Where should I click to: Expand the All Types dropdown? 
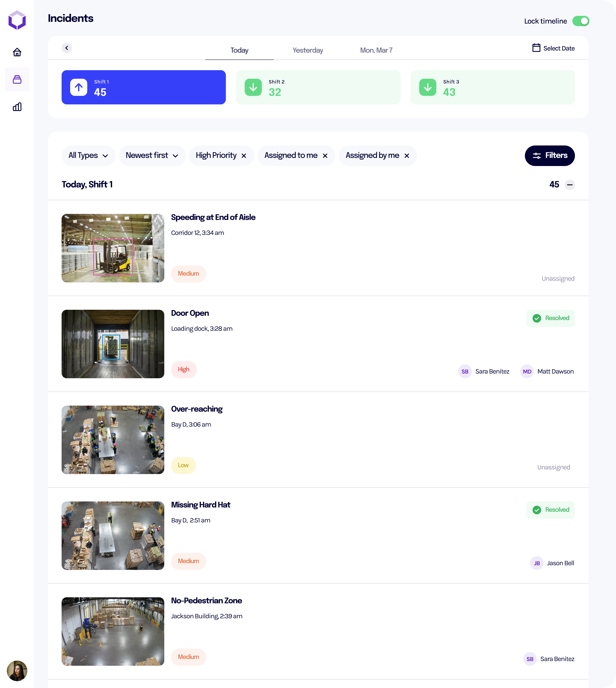tap(88, 156)
